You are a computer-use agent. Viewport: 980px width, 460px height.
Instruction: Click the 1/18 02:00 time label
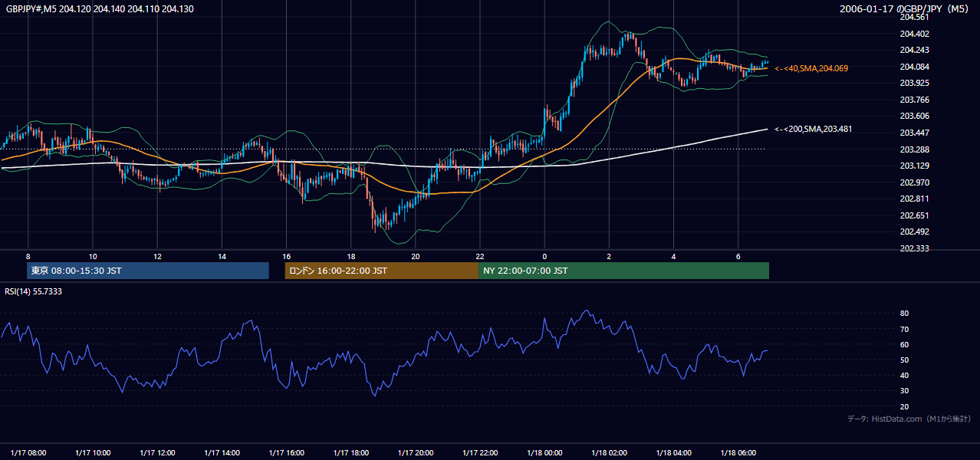point(610,452)
